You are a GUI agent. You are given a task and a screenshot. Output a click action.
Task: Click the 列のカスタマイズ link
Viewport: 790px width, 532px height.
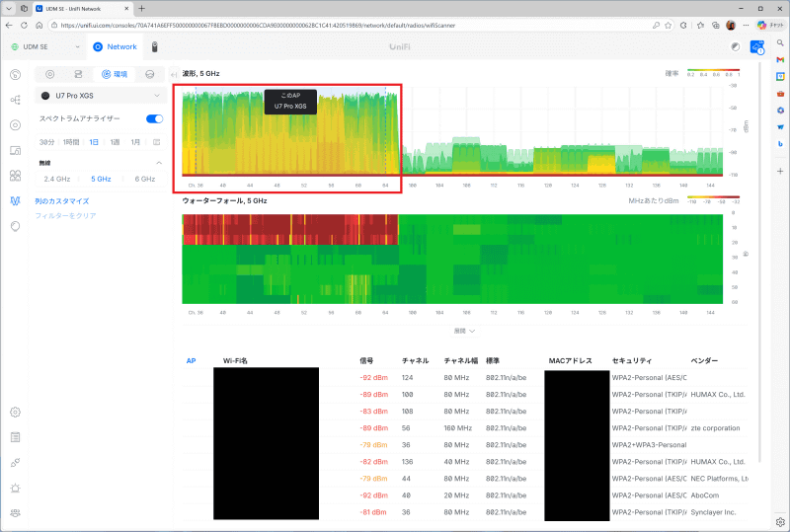[62, 201]
